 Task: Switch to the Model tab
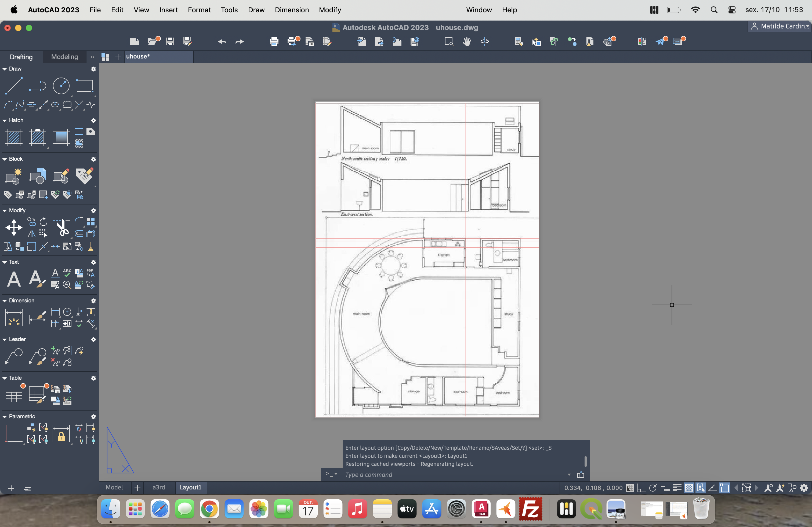(114, 488)
